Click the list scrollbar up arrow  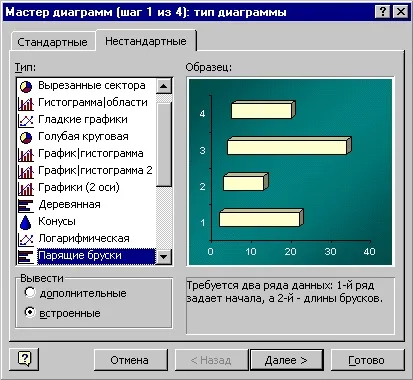pyautogui.click(x=164, y=86)
